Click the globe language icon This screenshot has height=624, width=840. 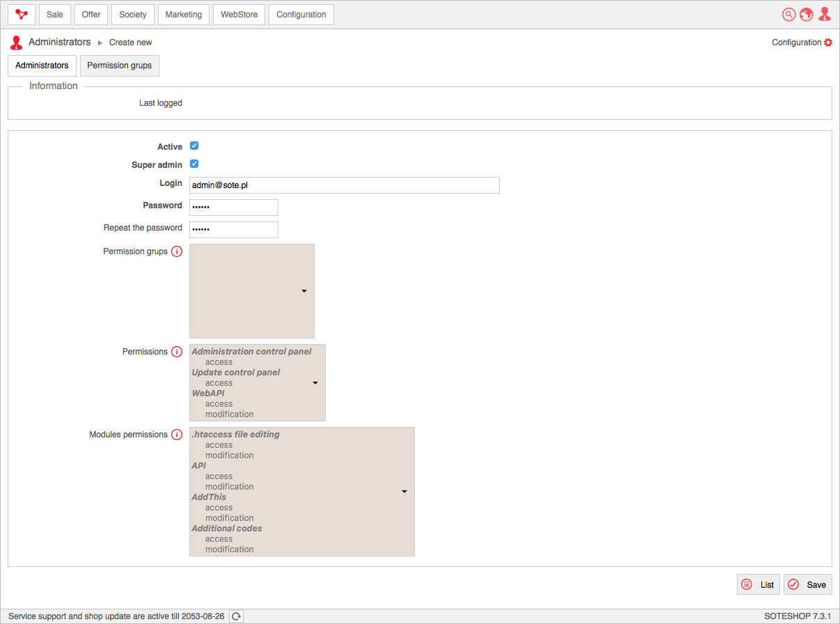pyautogui.click(x=807, y=15)
